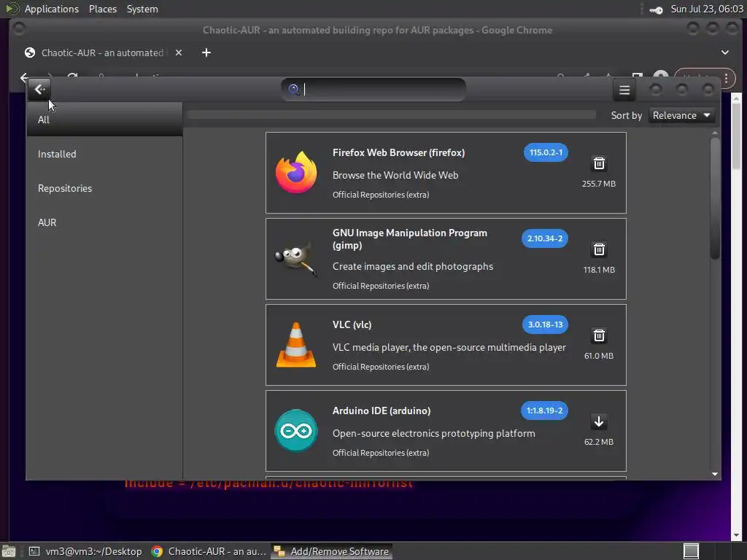Click Firefox size label 255.7 MB
Image resolution: width=747 pixels, height=560 pixels.
pos(599,184)
